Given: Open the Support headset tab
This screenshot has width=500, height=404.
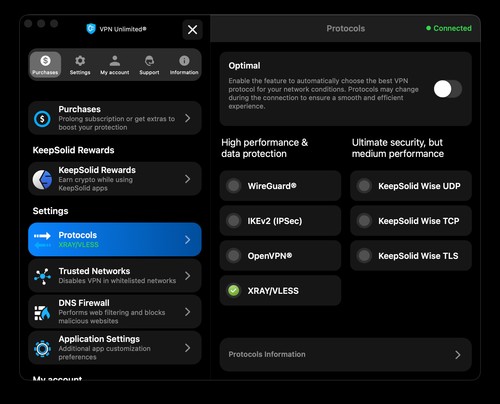Looking at the screenshot, I should [x=149, y=65].
